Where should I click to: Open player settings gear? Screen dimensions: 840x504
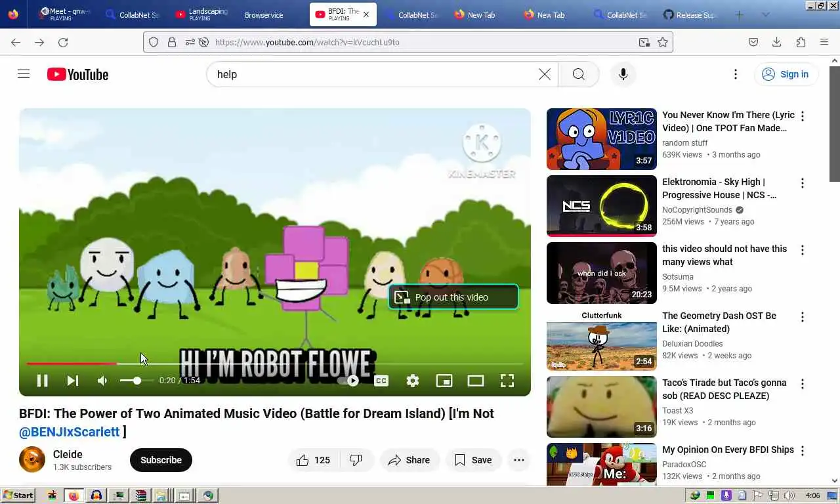(413, 381)
